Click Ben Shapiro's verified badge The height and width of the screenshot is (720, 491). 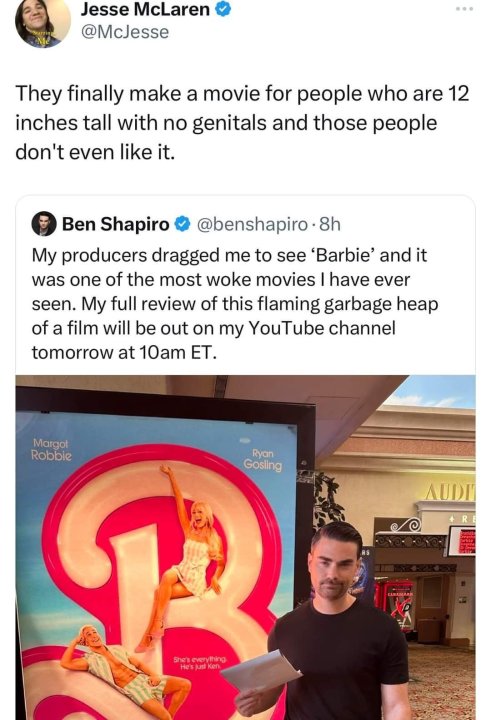click(x=183, y=224)
